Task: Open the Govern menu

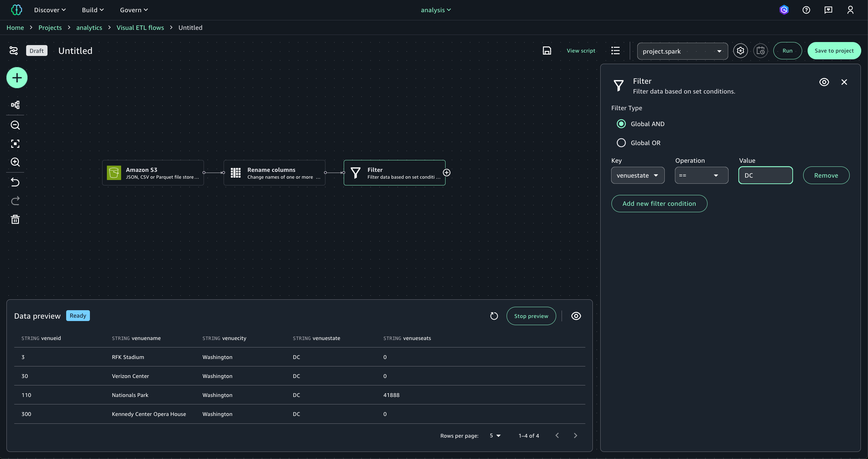Action: tap(134, 10)
